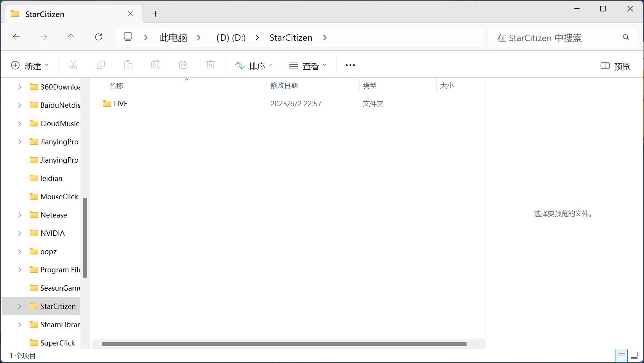
Task: Navigate to 此电脑 in breadcrumb
Action: (x=173, y=37)
